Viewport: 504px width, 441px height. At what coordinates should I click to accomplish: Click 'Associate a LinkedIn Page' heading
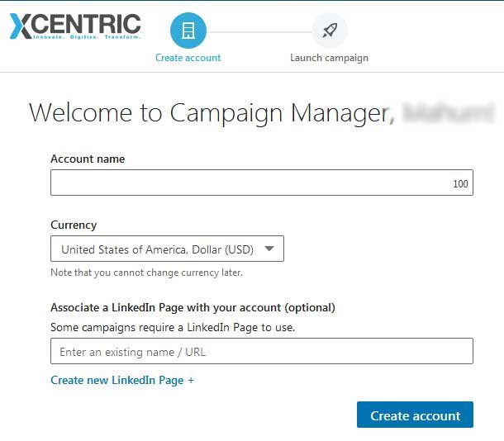tap(193, 308)
